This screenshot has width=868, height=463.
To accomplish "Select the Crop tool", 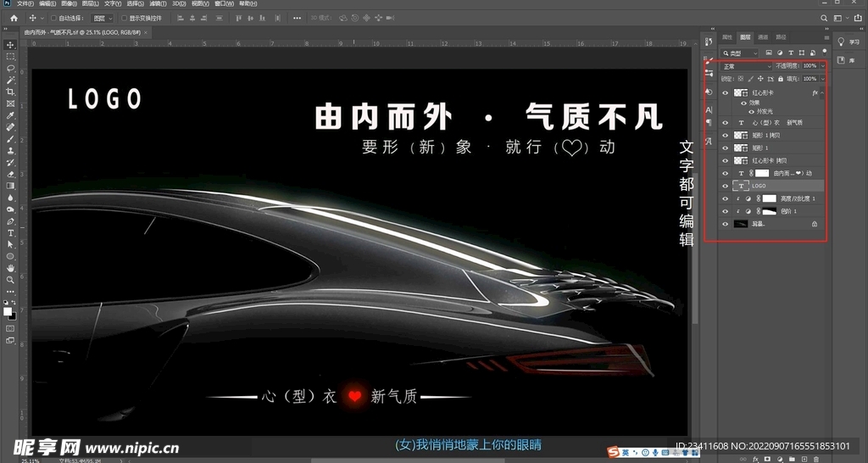I will click(x=10, y=92).
